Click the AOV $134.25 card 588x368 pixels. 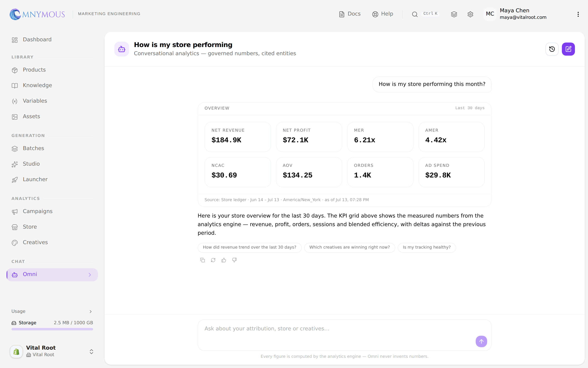point(309,172)
